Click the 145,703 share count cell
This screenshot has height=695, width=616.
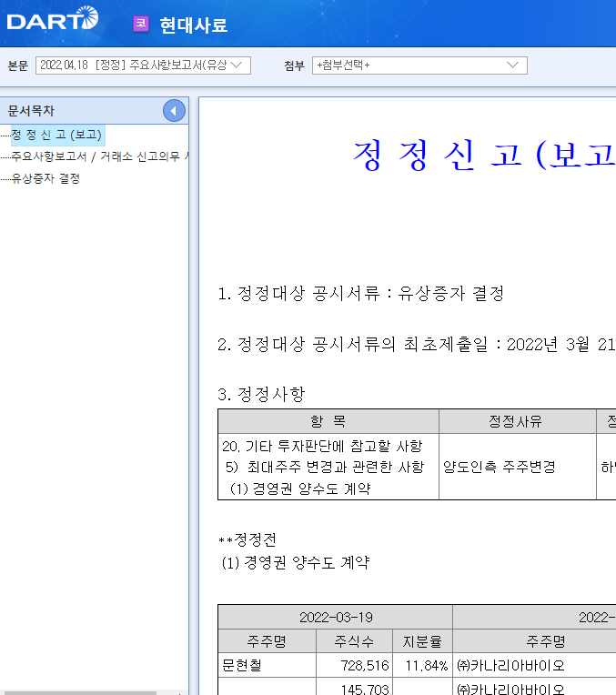354,687
